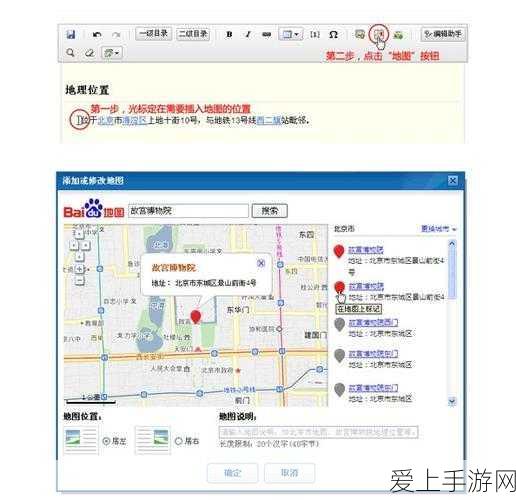
Task: Zoom in the map with the plus button
Action: 79,269
